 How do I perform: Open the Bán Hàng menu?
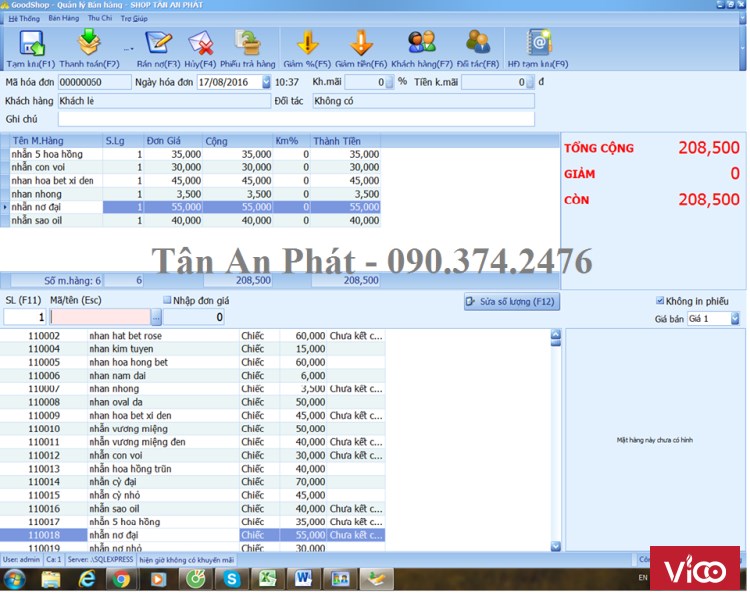pos(64,18)
